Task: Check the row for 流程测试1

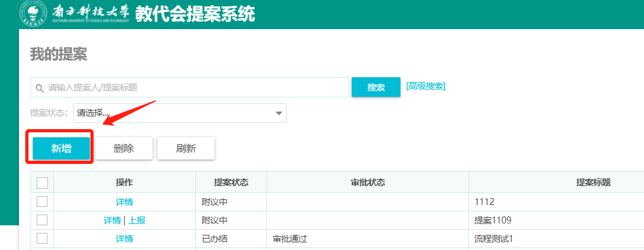Action: click(42, 238)
